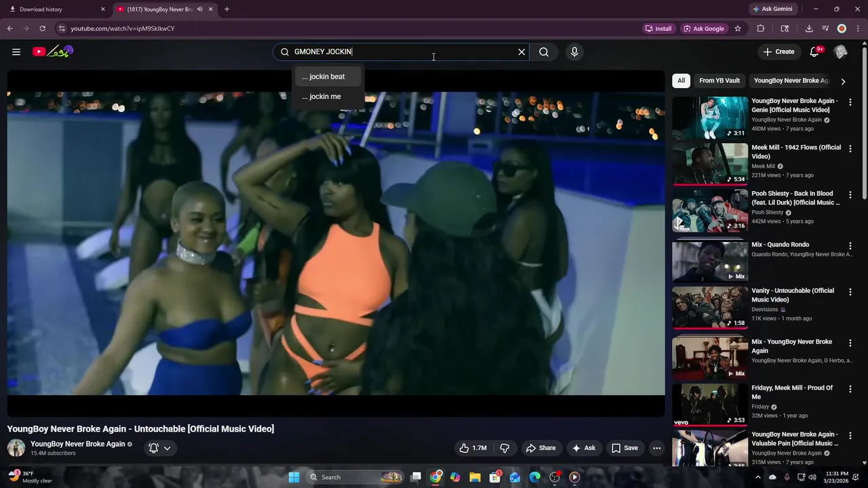The height and width of the screenshot is (488, 868).
Task: Open Genie video thumbnail
Action: pos(710,117)
